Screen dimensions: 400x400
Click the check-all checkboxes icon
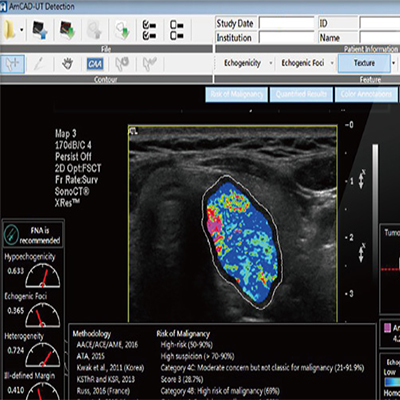(x=149, y=30)
